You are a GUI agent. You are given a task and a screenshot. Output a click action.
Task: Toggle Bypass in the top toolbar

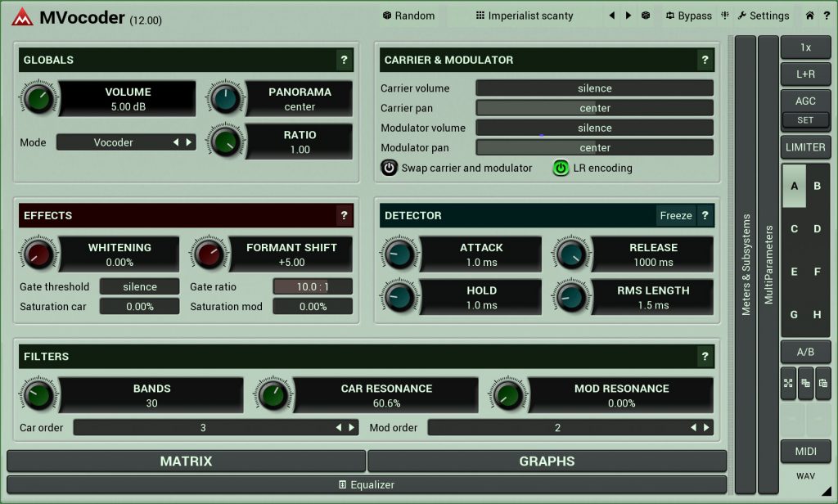[x=689, y=15]
